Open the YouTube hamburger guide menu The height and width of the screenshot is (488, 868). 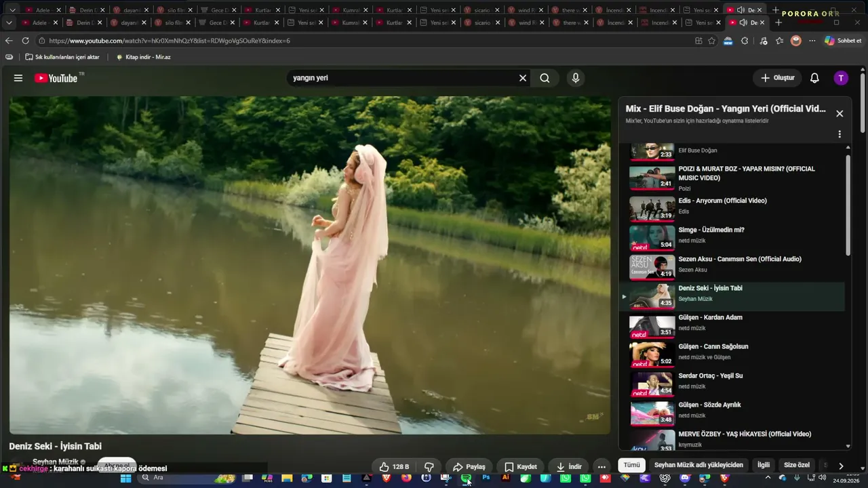[18, 78]
